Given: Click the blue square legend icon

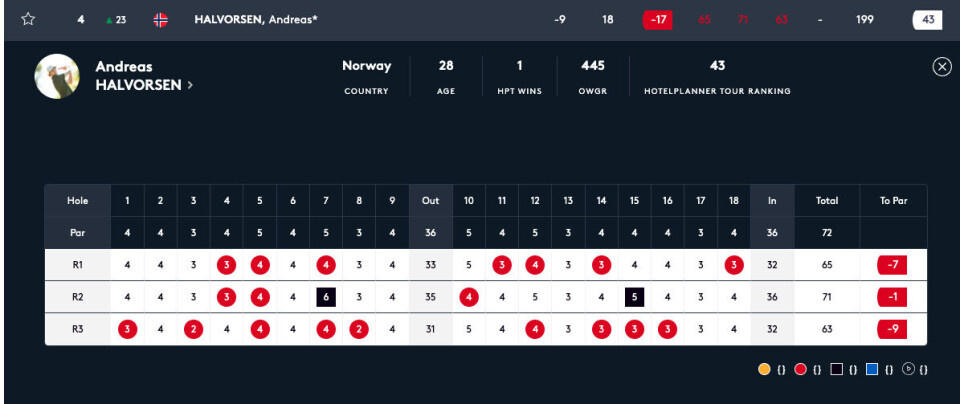Looking at the screenshot, I should 872,370.
